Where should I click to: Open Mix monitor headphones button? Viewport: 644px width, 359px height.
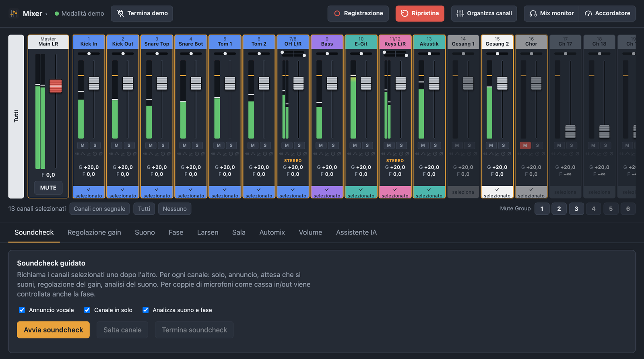point(551,13)
